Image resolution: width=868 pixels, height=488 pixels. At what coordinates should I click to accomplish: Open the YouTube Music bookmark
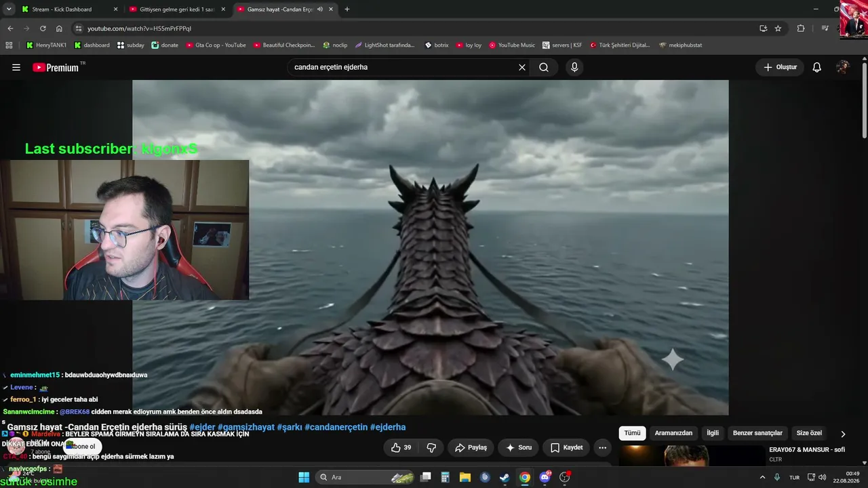pyautogui.click(x=512, y=45)
